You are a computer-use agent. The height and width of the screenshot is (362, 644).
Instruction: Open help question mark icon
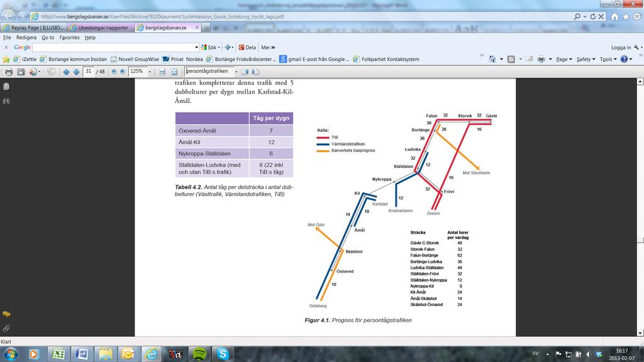coord(625,59)
